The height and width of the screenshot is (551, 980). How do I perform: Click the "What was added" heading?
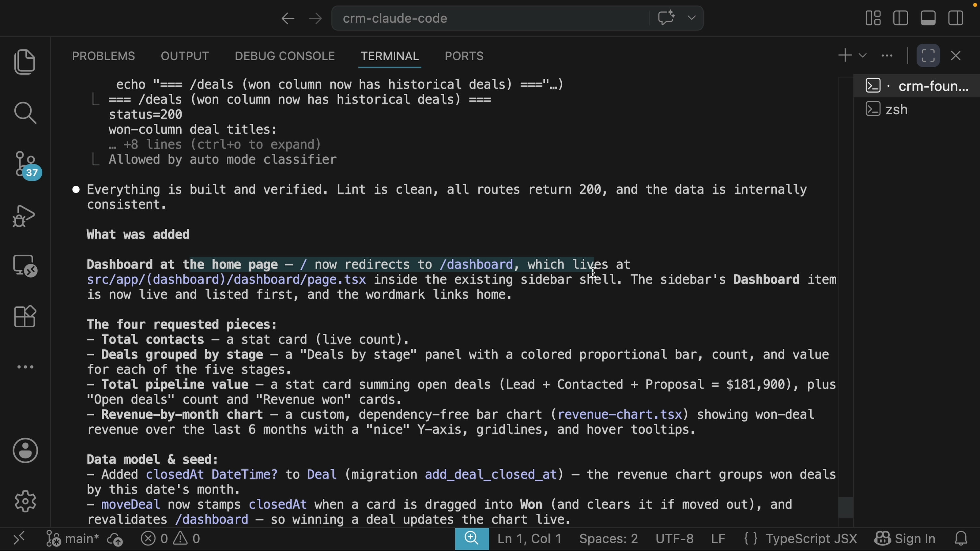click(138, 234)
